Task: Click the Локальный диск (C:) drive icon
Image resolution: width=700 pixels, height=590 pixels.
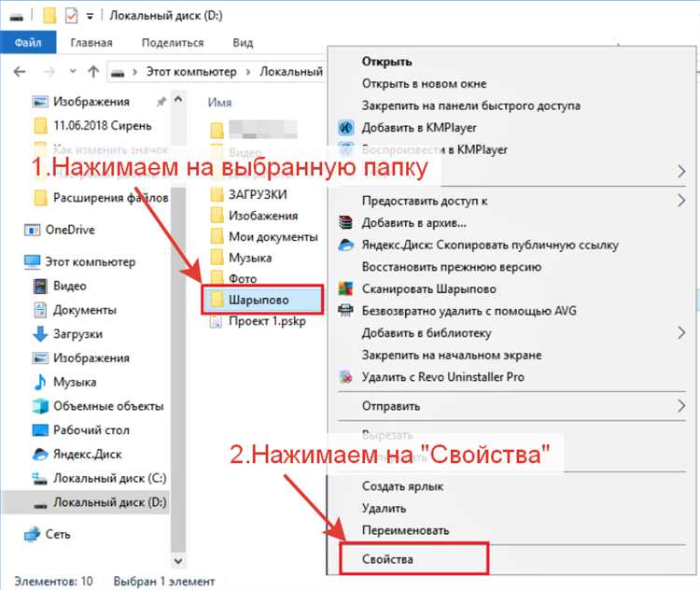Action: point(40,478)
